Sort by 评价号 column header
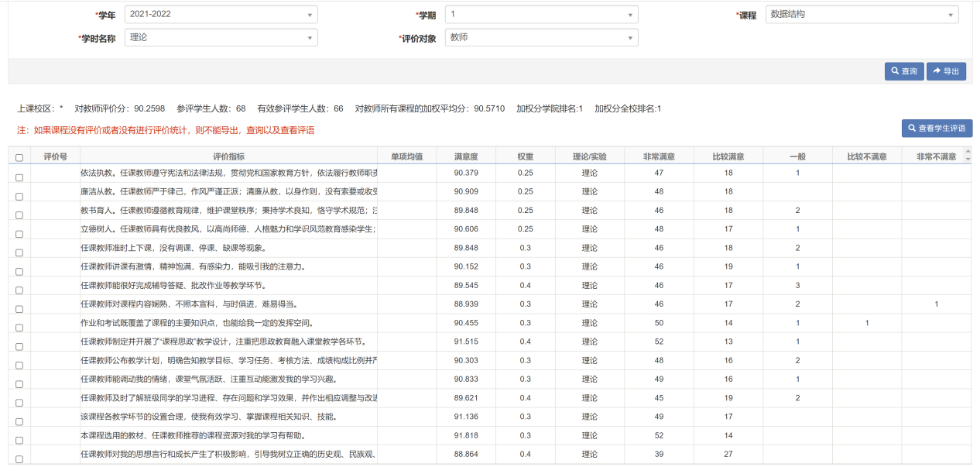Screen dimensions: 980x467 point(55,156)
